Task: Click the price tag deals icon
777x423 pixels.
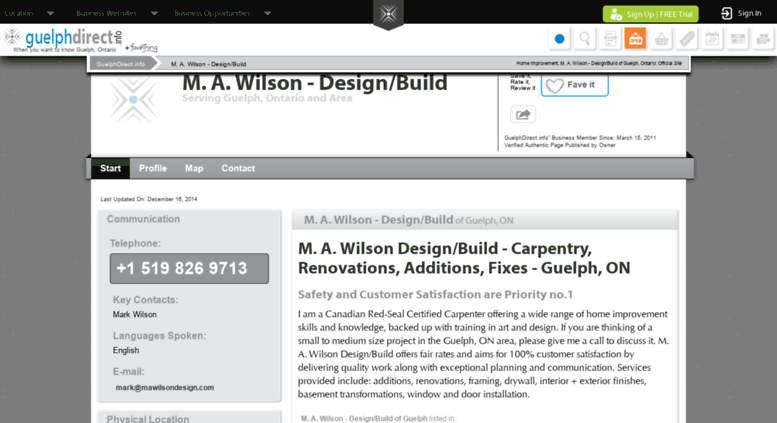Action: pos(687,39)
